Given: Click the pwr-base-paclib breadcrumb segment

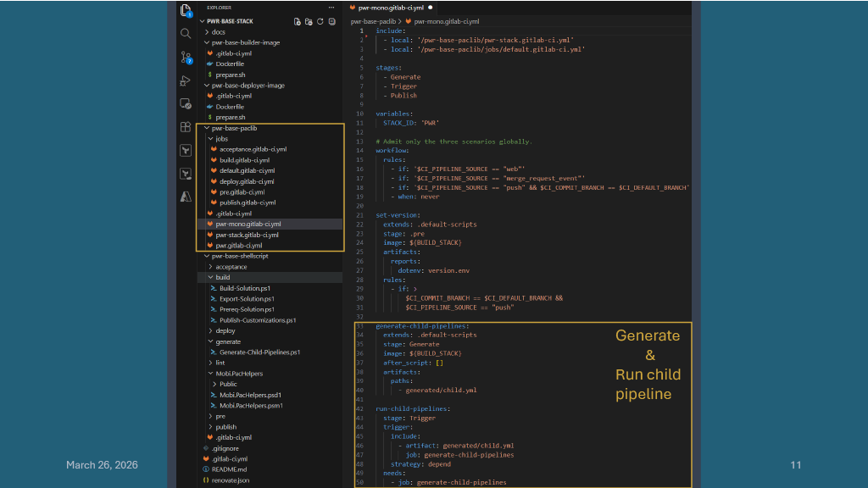Looking at the screenshot, I should (x=373, y=19).
